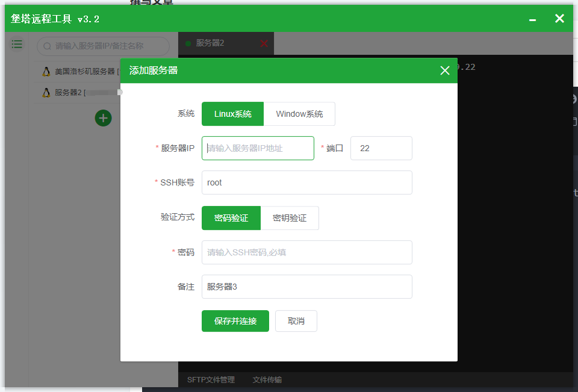Click the sidebar hamburger menu icon

pos(16,44)
